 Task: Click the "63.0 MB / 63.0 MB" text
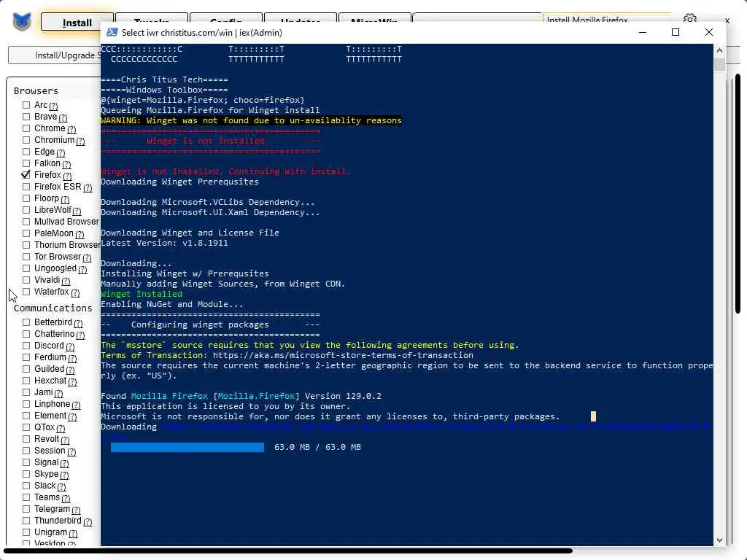[318, 447]
